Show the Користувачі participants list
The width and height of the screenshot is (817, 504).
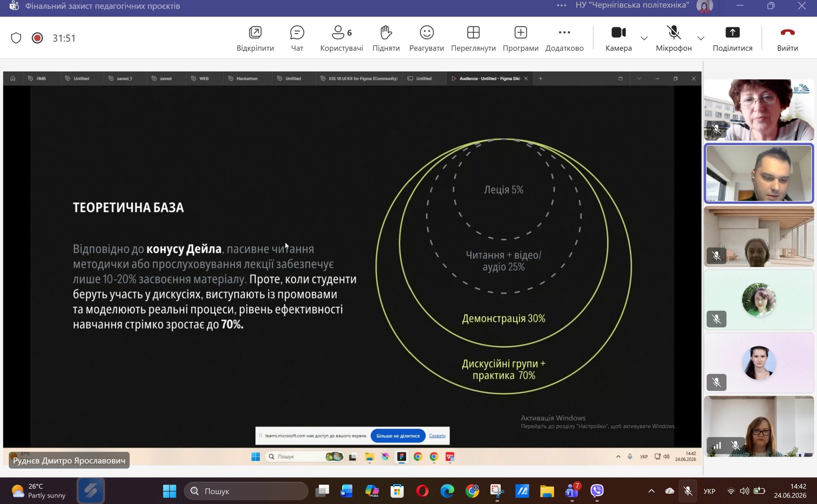pyautogui.click(x=341, y=38)
